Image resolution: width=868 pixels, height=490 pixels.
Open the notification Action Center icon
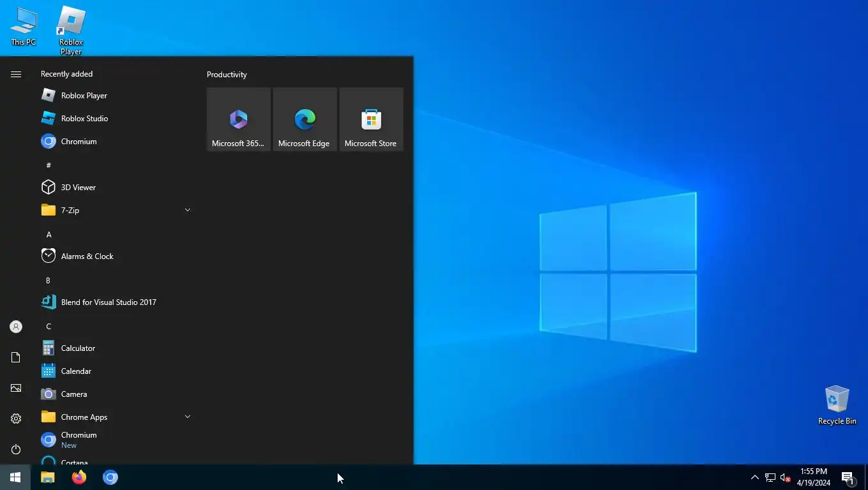pos(848,477)
